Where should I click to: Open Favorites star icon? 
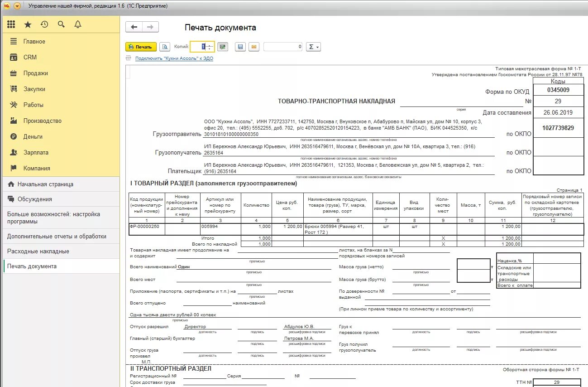(x=28, y=24)
